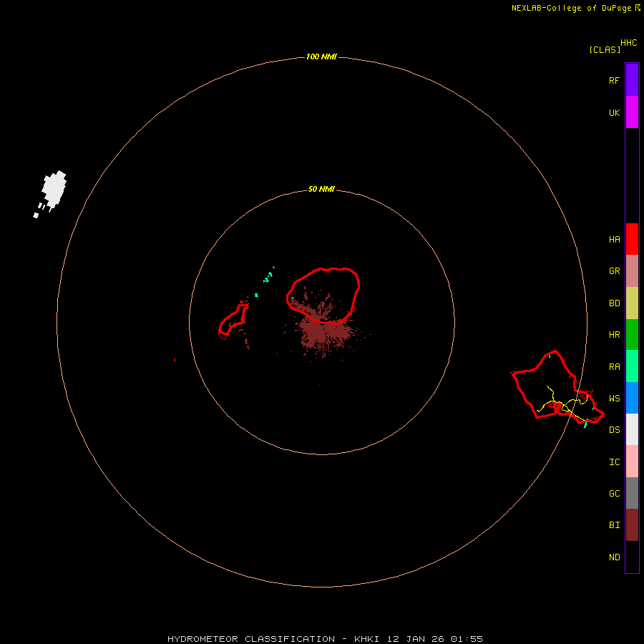Viewport: 644px width, 644px height.
Task: Click the RF legend label
Action: tap(614, 80)
